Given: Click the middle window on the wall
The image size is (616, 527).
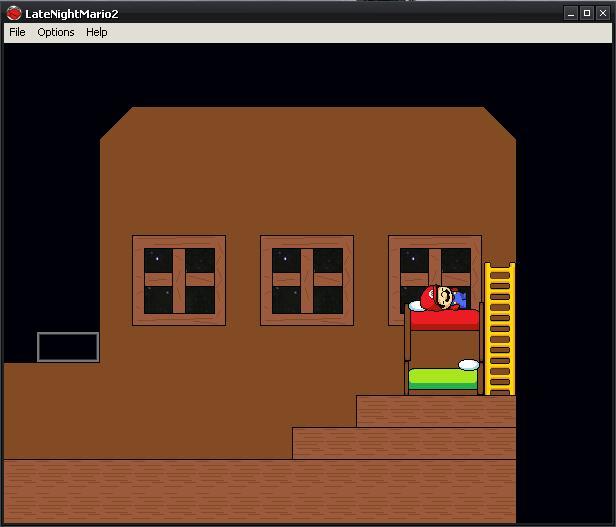Looking at the screenshot, I should click(x=307, y=281).
